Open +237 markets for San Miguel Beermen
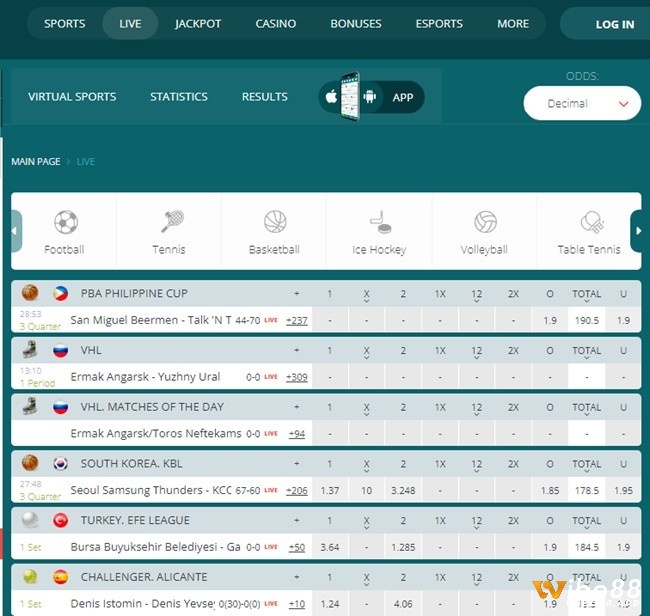Viewport: 650px width, 616px height. [297, 320]
